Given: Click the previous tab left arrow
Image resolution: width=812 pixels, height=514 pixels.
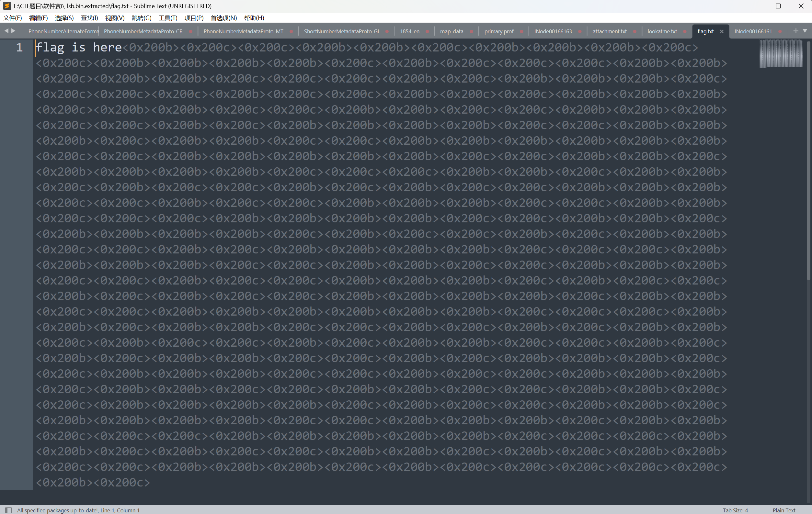Looking at the screenshot, I should [6, 31].
